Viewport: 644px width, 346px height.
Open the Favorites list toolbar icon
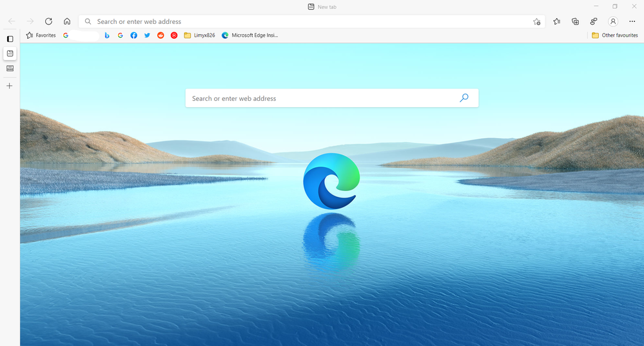pyautogui.click(x=556, y=21)
